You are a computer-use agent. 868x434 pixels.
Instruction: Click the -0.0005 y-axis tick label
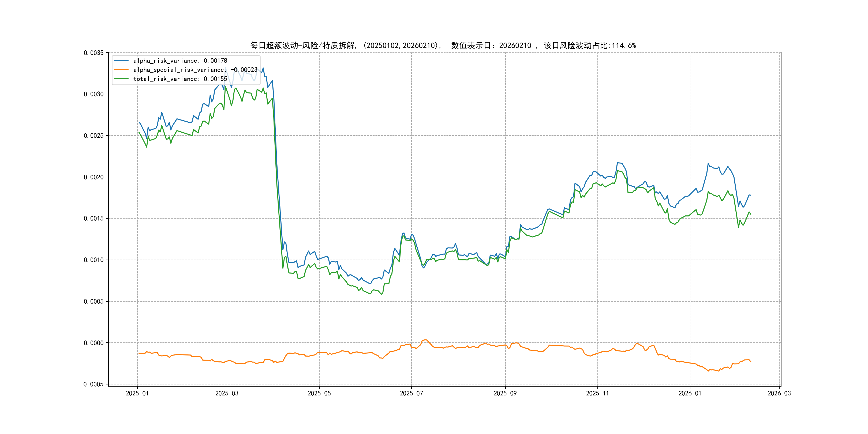pos(92,384)
